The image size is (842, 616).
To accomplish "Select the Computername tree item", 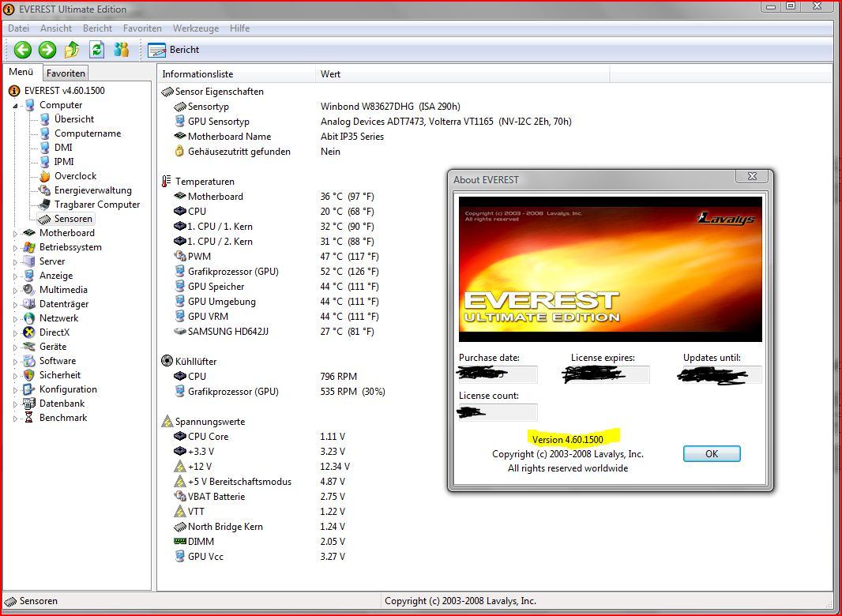I will pyautogui.click(x=88, y=133).
